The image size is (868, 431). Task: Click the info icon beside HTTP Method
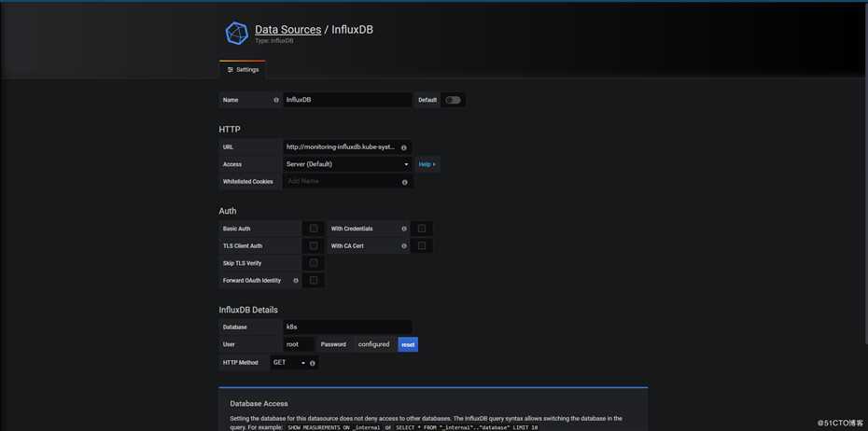coord(313,364)
